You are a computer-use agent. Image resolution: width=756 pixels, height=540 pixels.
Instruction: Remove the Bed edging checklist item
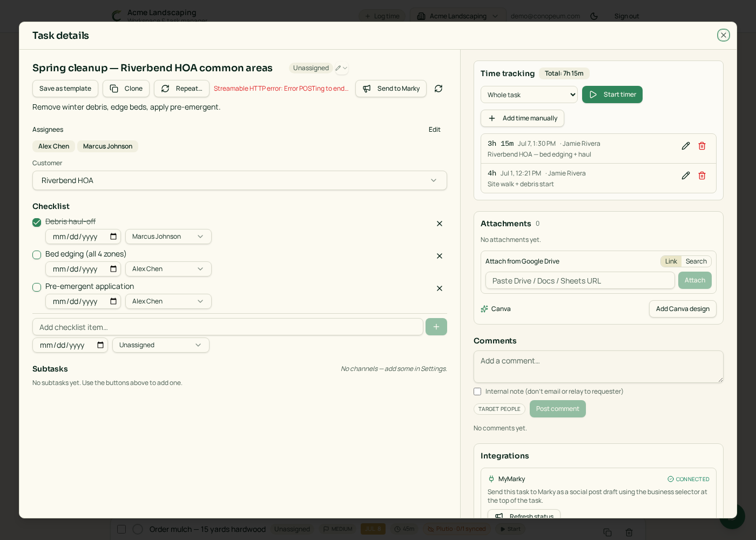coord(440,256)
